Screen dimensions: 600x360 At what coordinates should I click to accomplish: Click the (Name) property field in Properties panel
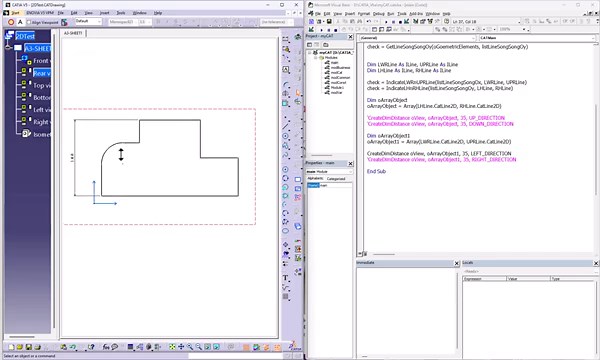click(x=329, y=186)
